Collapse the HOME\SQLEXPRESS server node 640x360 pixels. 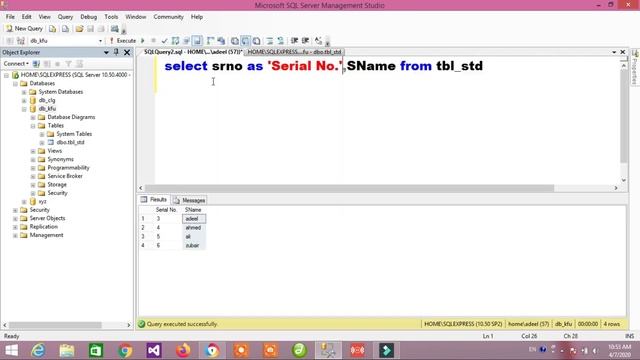coord(6,75)
